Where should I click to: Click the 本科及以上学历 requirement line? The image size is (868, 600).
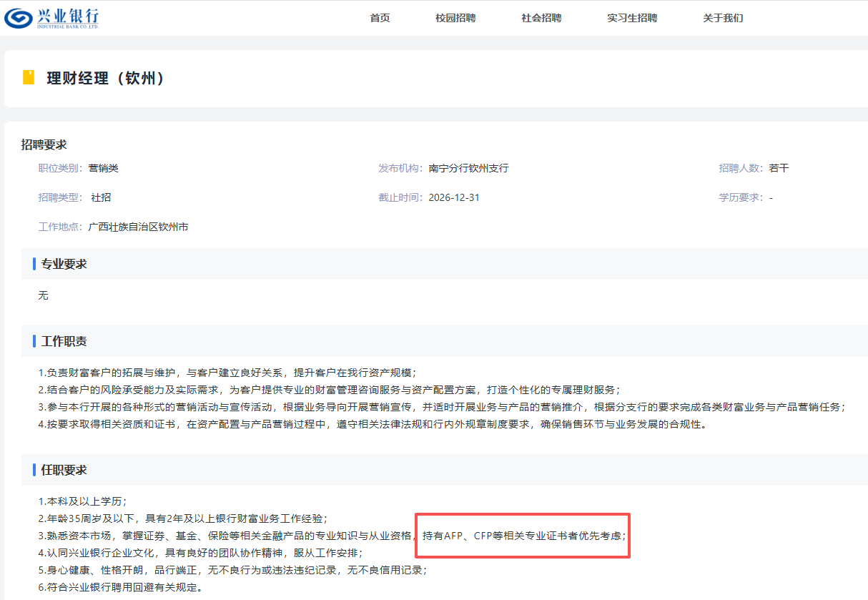(82, 501)
